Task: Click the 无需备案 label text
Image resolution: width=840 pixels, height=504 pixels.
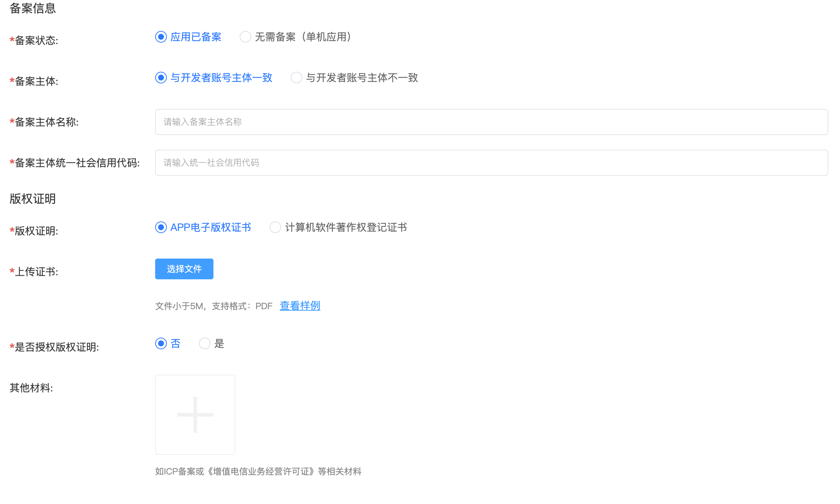Action: [x=275, y=37]
